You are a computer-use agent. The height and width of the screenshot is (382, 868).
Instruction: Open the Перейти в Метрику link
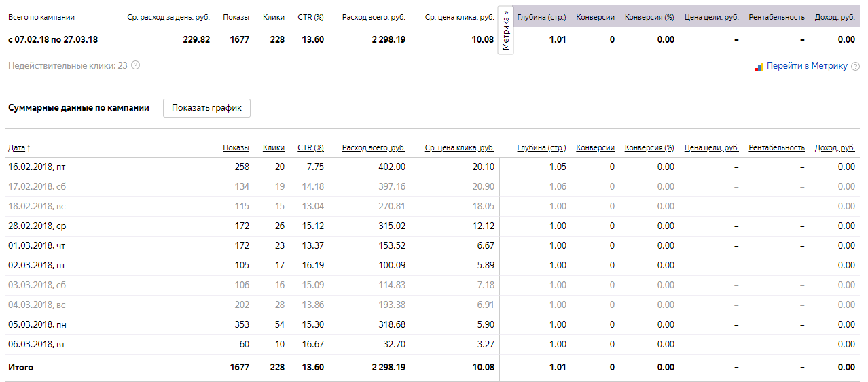pos(807,66)
